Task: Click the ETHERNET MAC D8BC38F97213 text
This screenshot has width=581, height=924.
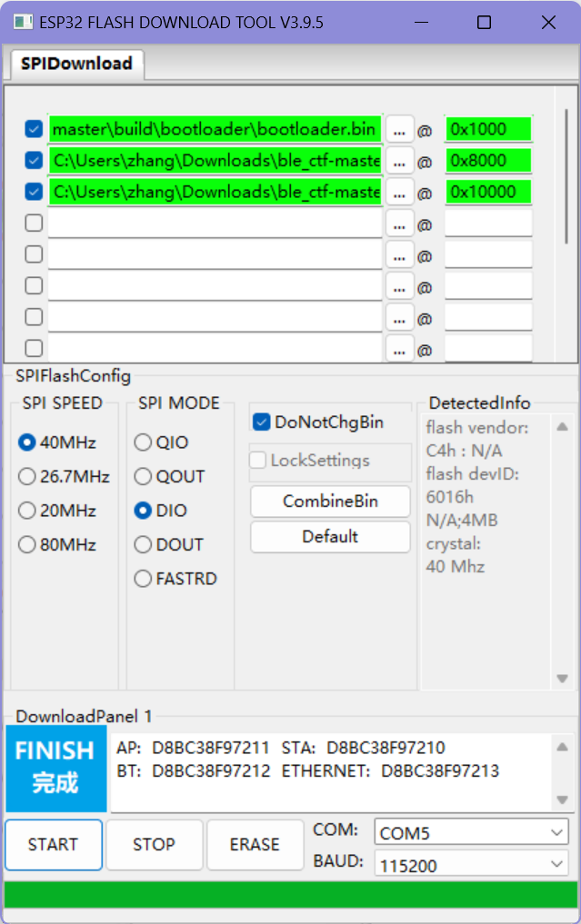Action: pyautogui.click(x=440, y=770)
